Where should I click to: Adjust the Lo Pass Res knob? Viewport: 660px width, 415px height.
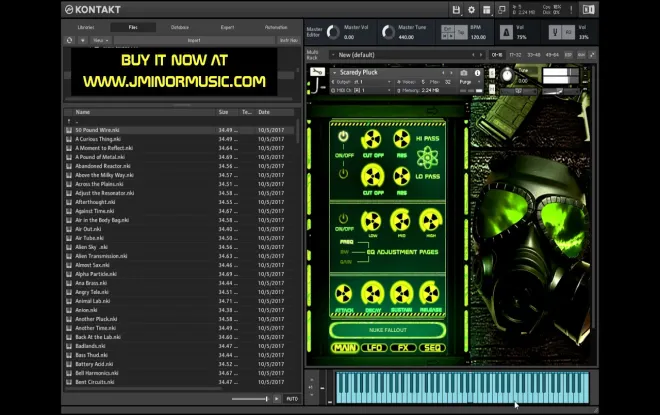(x=402, y=177)
